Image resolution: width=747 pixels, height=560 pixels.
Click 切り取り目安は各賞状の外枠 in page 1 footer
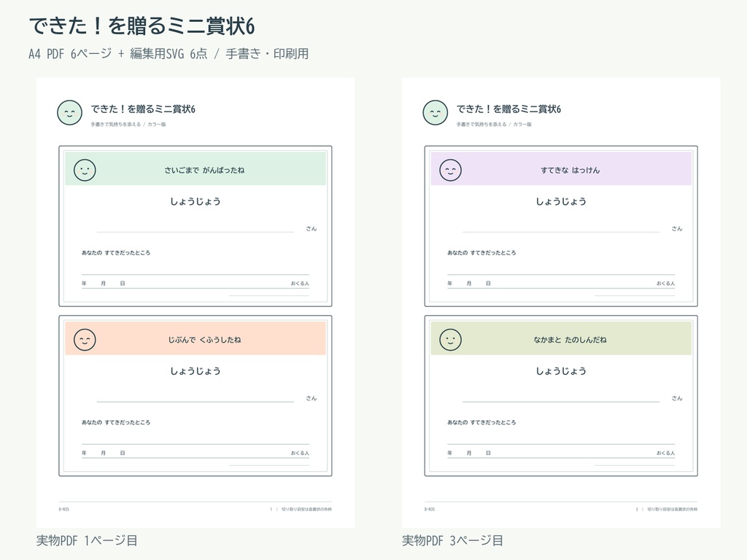point(306,509)
